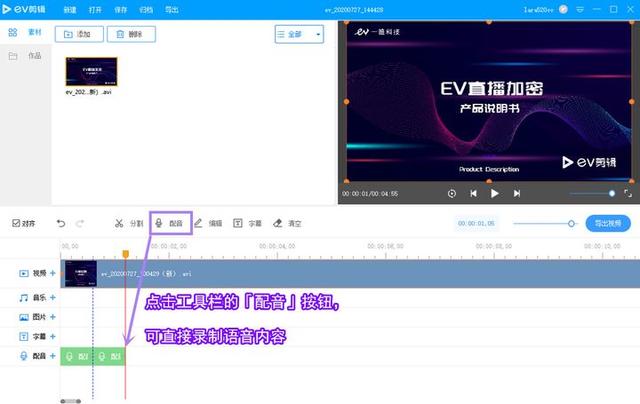Click the orange playhead marker on ruler
Viewport: 640px width, 404px height.
126,254
